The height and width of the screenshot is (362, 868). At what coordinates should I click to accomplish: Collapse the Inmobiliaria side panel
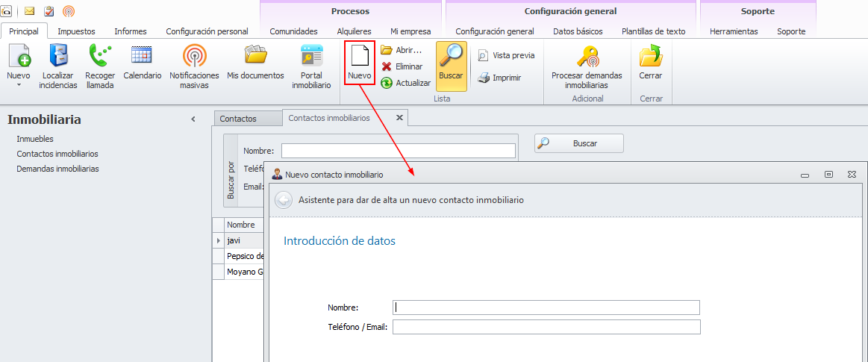(193, 119)
